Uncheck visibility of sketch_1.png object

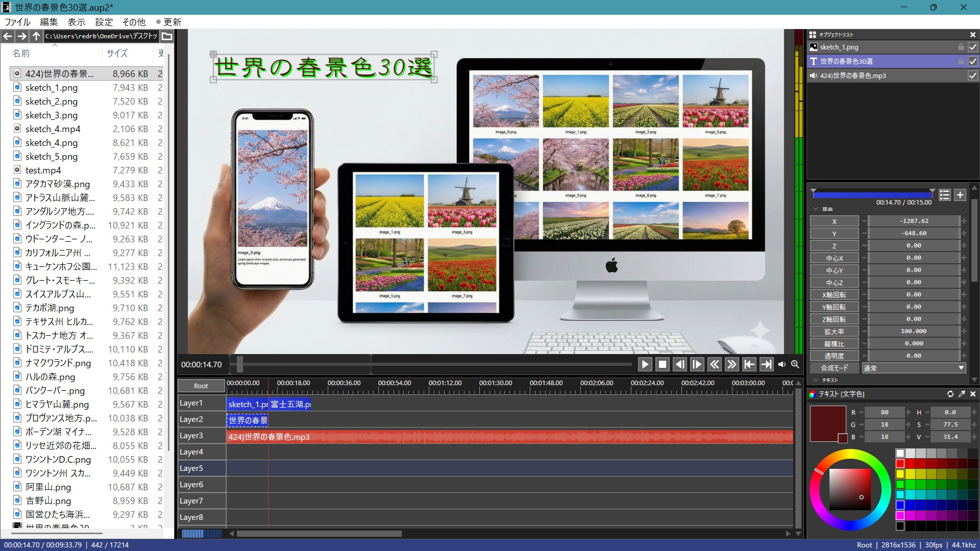tap(973, 47)
